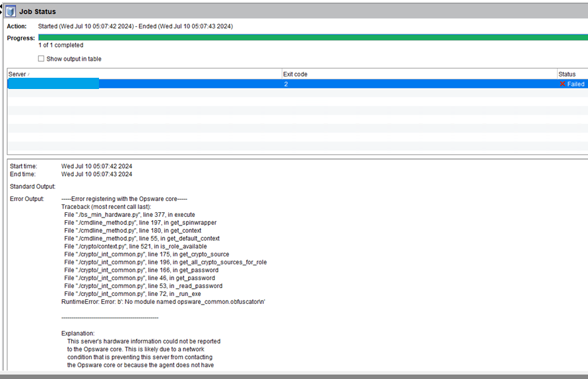Click the Start time value
The height and width of the screenshot is (379, 588).
pos(97,166)
